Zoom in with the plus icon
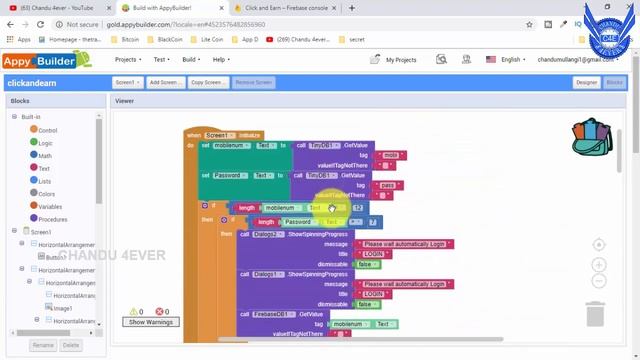Image resolution: width=640 pixels, height=360 pixels. click(x=599, y=265)
